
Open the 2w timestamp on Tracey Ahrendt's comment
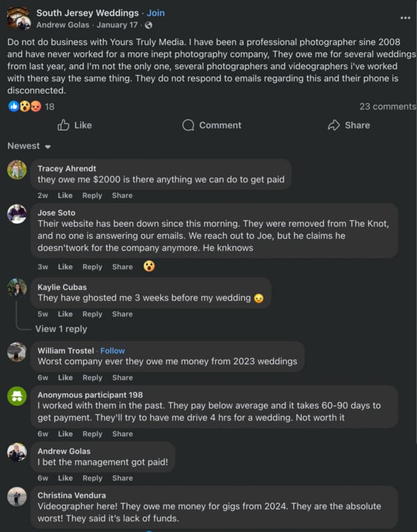coord(43,195)
